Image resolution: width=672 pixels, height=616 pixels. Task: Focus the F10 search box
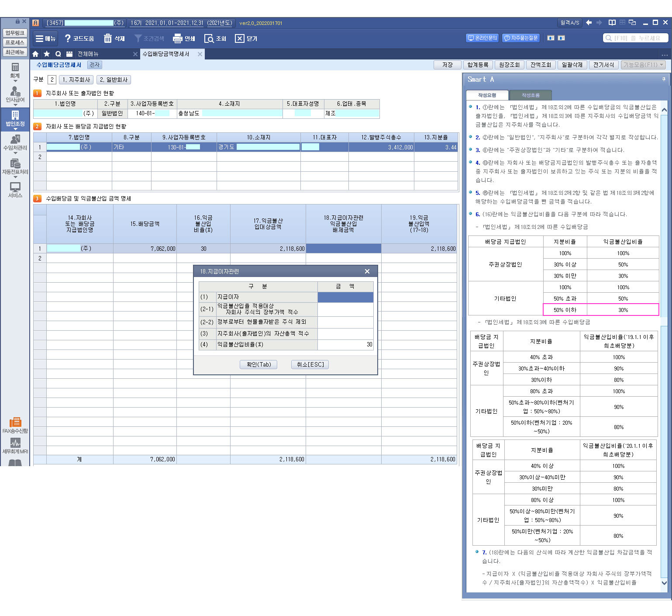(636, 38)
